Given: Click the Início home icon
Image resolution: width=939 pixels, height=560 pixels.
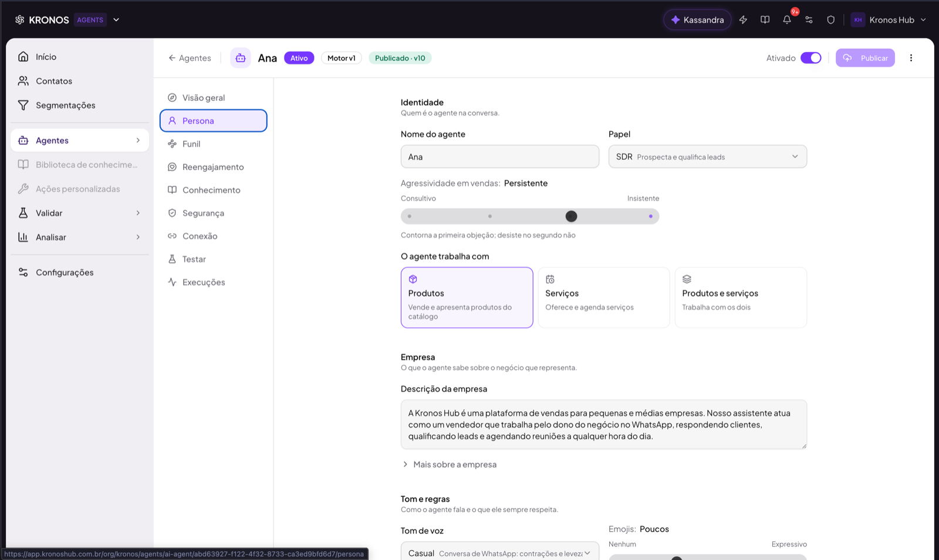Looking at the screenshot, I should pos(23,57).
